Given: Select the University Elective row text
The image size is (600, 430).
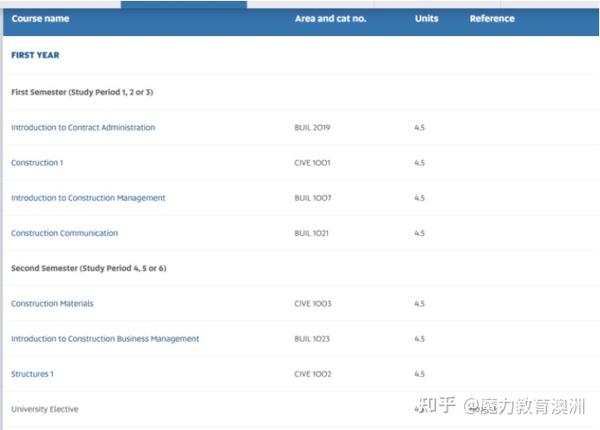Looking at the screenshot, I should pyautogui.click(x=45, y=409).
